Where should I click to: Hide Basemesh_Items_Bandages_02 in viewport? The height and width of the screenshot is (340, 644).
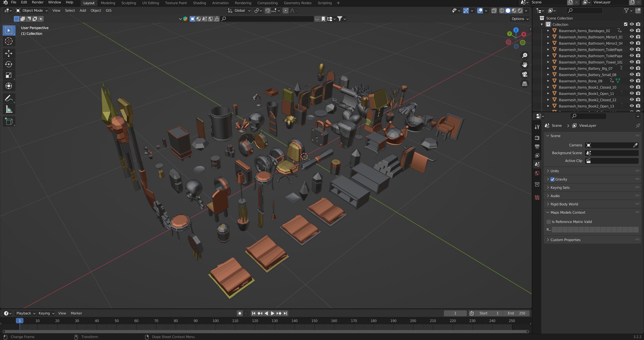coord(632,30)
